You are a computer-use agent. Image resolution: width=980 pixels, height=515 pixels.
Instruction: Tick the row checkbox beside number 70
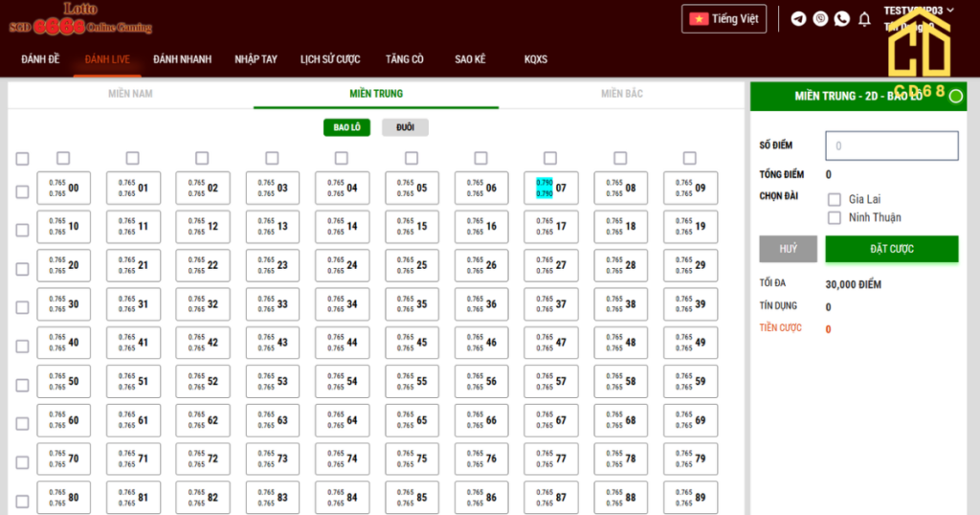[x=23, y=462]
